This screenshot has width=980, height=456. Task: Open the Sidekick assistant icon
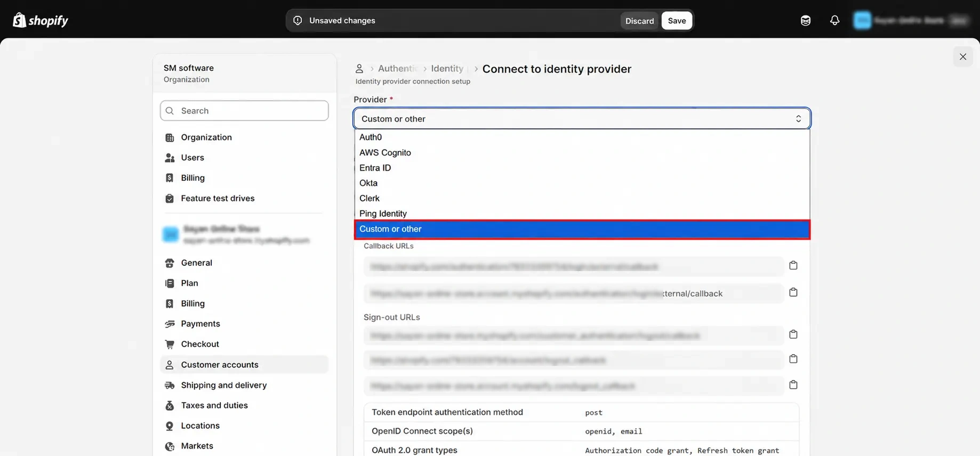806,20
